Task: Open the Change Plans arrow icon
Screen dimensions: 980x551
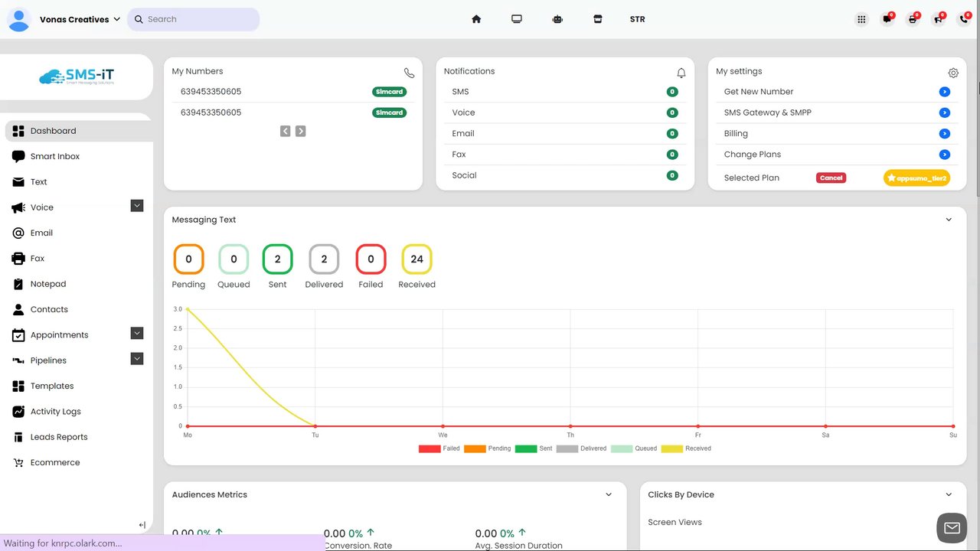Action: click(x=945, y=155)
